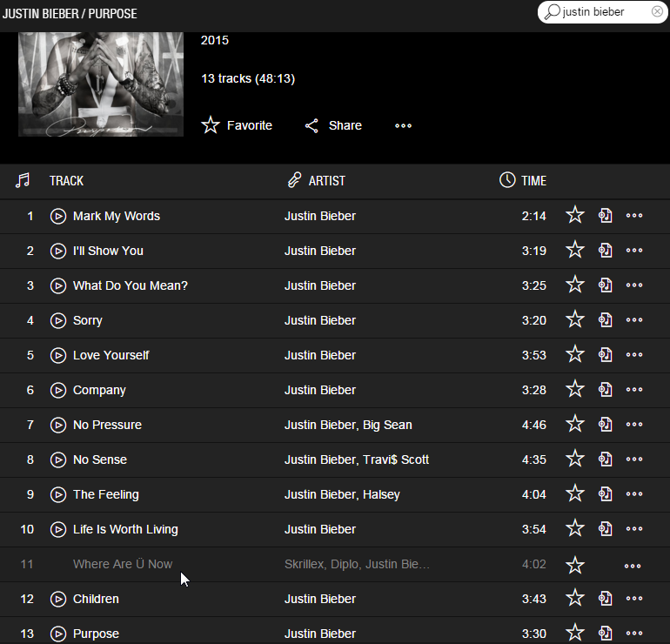Play track Mark My Words

pyautogui.click(x=58, y=216)
